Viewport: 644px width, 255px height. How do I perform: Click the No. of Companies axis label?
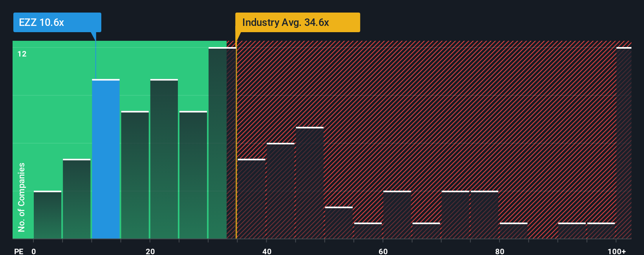coord(22,197)
